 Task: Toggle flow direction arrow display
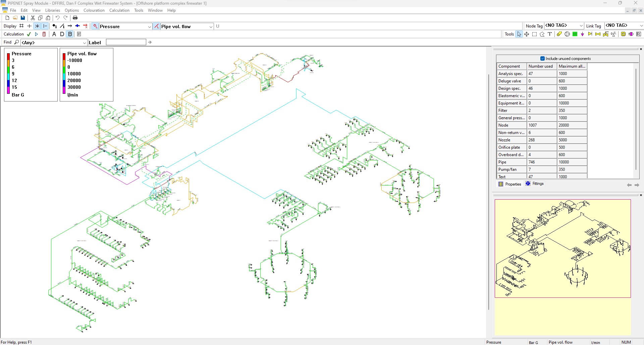pyautogui.click(x=70, y=26)
